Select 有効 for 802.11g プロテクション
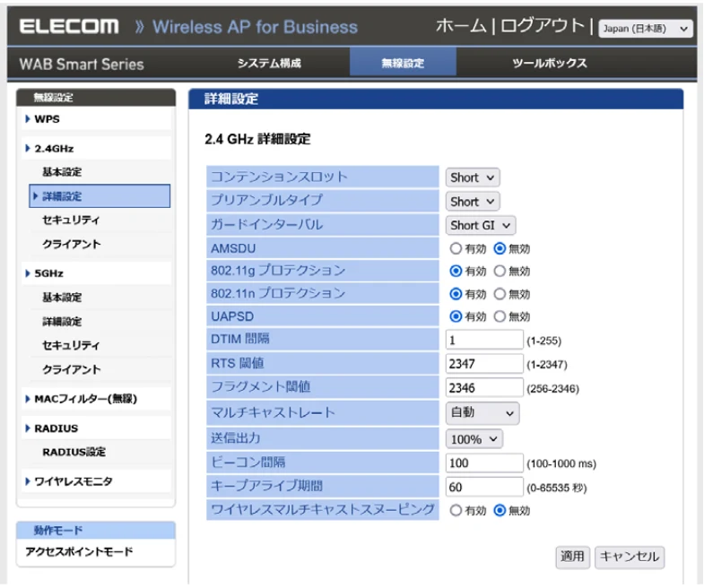This screenshot has height=588, width=704. pyautogui.click(x=456, y=271)
